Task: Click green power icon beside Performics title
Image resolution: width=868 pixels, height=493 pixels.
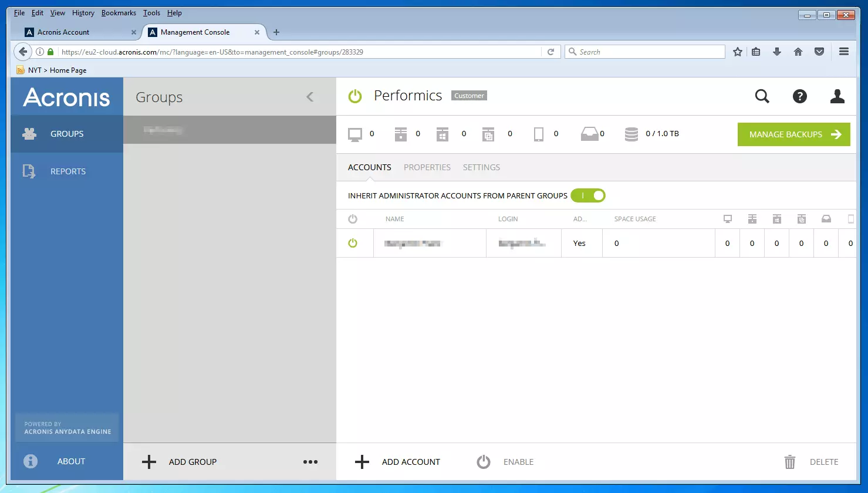Action: [355, 96]
